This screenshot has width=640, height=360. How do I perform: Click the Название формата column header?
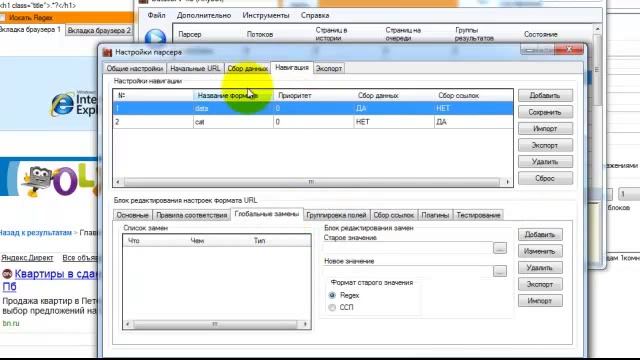(233, 96)
